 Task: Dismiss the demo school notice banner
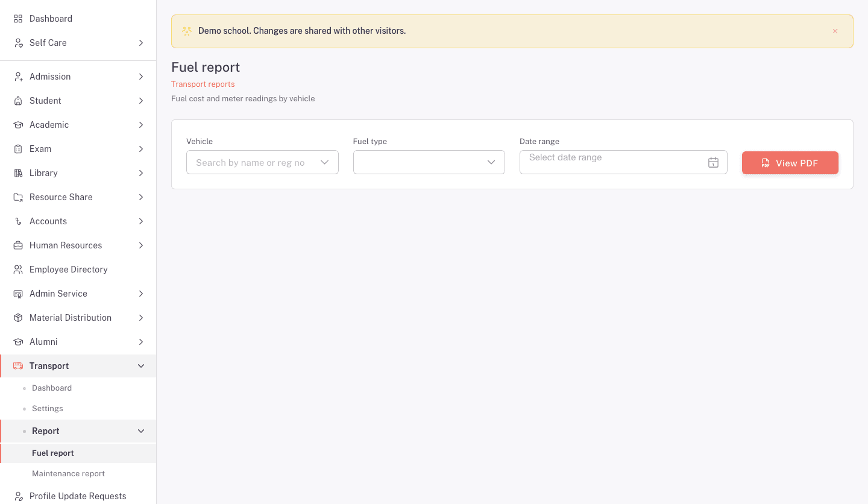pyautogui.click(x=835, y=31)
